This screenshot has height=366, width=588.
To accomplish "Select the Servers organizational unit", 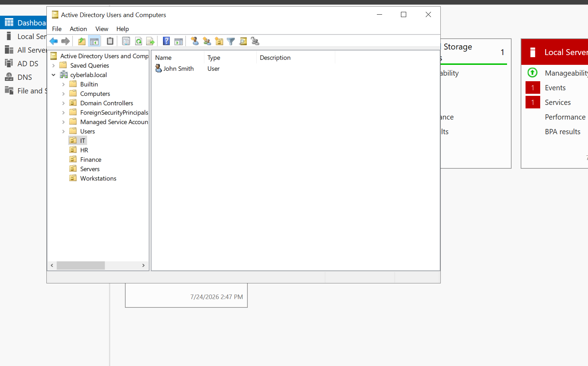I will (90, 169).
